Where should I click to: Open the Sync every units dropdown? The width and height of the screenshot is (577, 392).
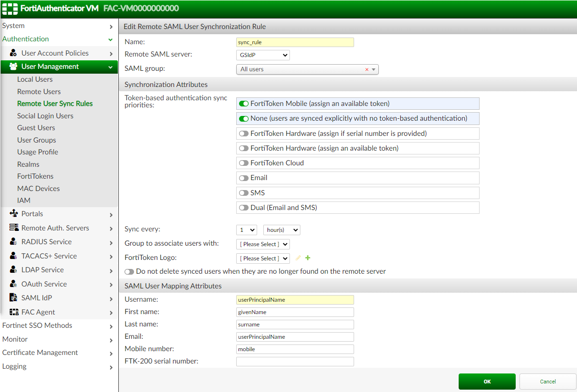[281, 229]
